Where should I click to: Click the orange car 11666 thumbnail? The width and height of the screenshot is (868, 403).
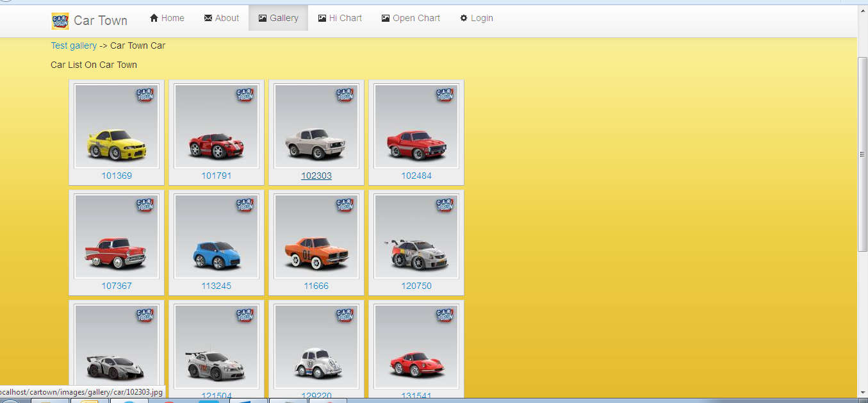coord(316,236)
